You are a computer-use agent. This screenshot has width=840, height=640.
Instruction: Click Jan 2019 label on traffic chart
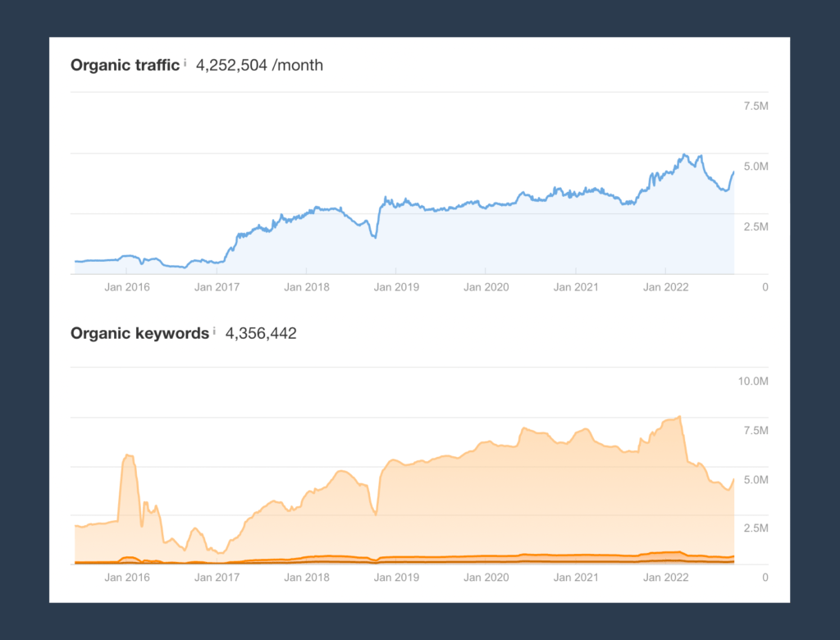(396, 286)
